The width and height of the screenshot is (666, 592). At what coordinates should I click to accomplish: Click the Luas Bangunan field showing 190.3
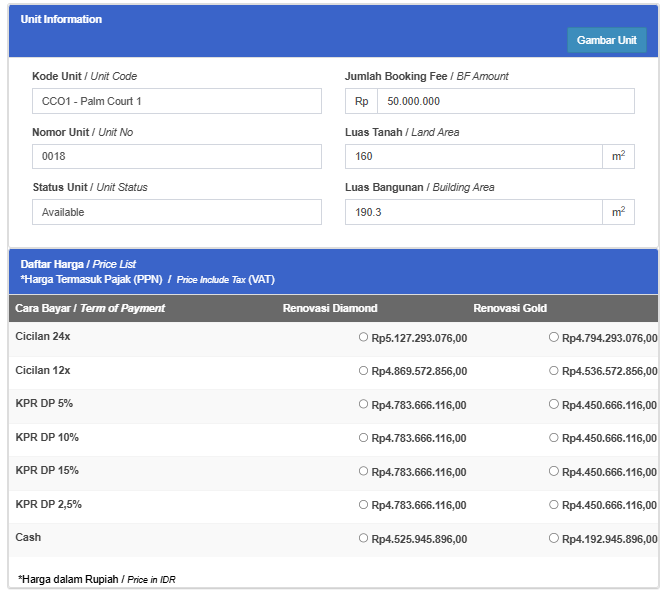pyautogui.click(x=474, y=212)
